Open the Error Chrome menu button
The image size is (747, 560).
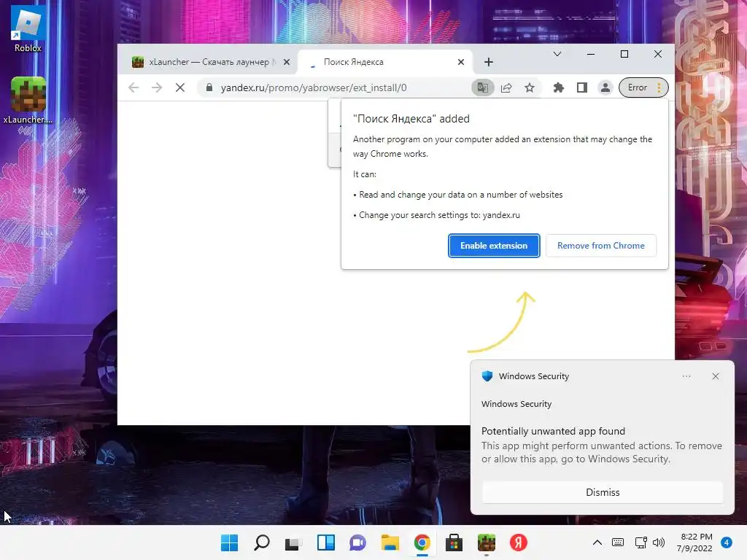(x=643, y=87)
